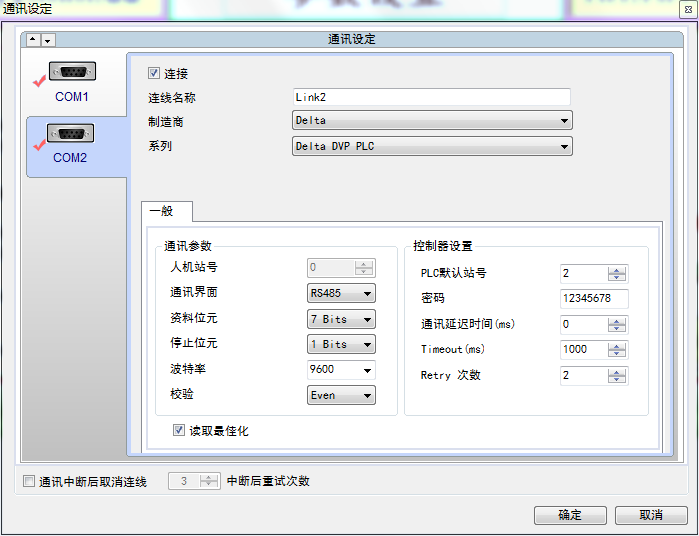Close the 通讯设定 dialog window
The image size is (699, 536).
(688, 8)
